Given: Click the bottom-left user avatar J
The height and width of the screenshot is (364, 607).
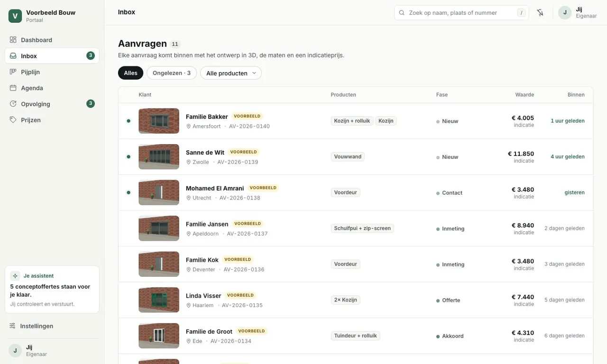Looking at the screenshot, I should [15, 351].
